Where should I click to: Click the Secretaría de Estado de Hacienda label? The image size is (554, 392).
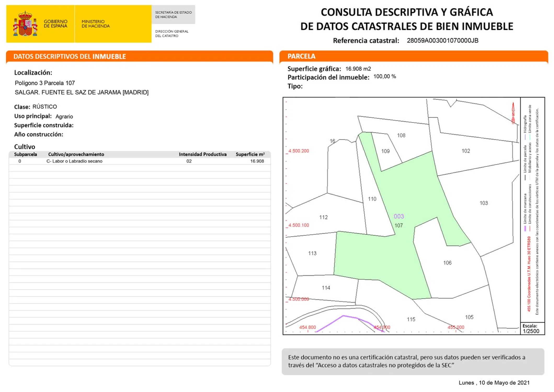[173, 15]
